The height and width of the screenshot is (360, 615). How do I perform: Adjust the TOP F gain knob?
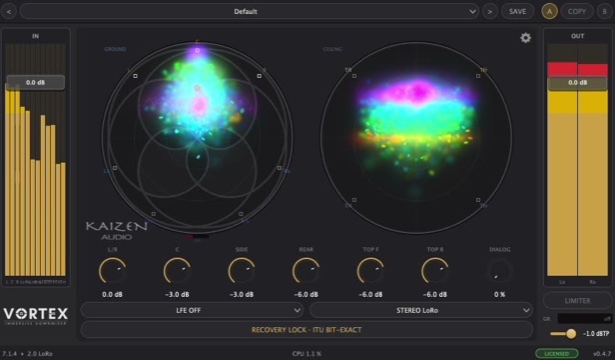[370, 271]
